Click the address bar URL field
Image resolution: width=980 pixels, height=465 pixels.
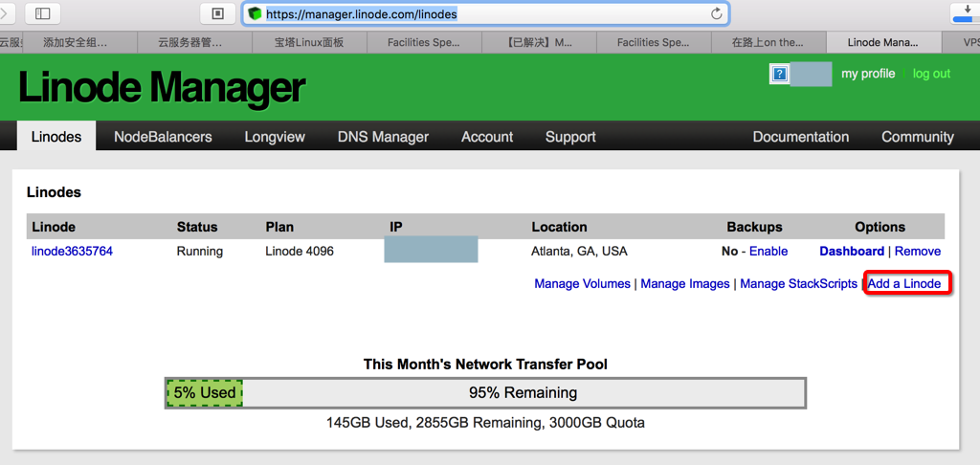tap(485, 13)
